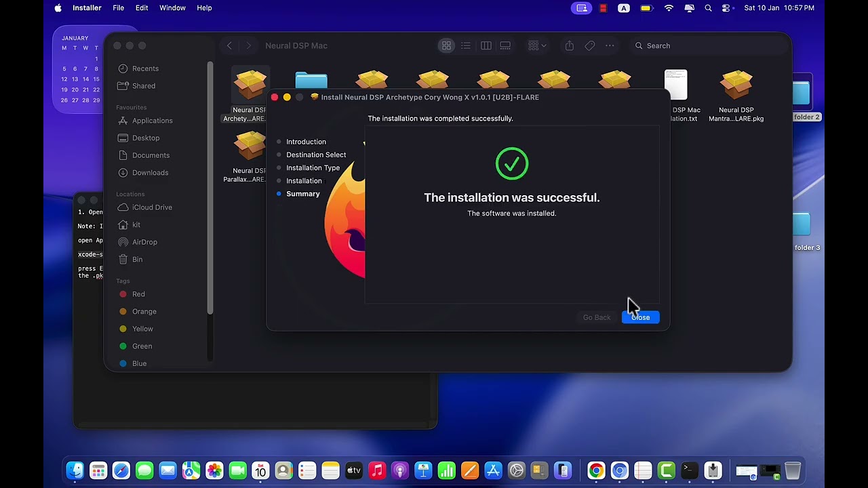Open Podcasts from the Dock

pyautogui.click(x=400, y=470)
